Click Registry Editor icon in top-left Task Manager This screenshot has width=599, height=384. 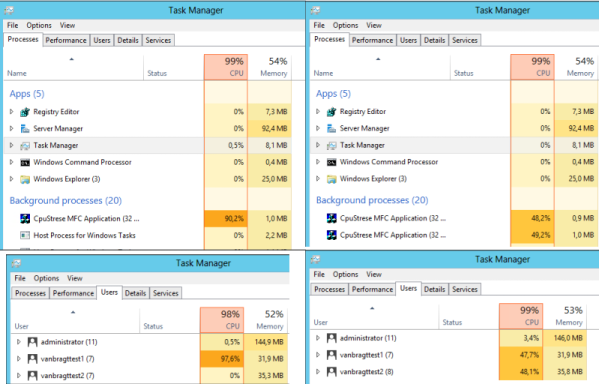25,112
